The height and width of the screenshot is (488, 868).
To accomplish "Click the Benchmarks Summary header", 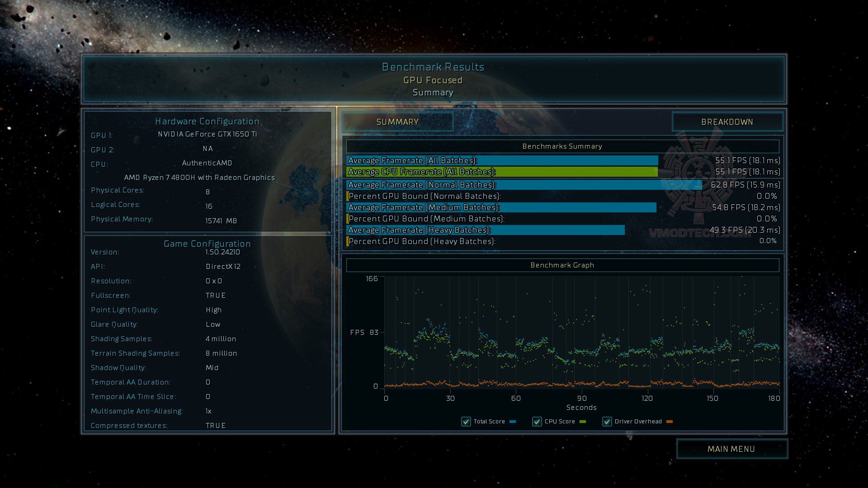I will 562,146.
